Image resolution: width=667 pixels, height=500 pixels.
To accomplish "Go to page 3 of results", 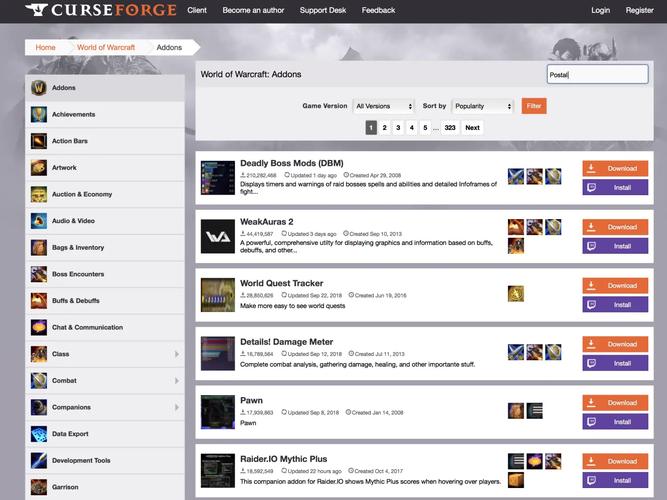I will point(398,128).
